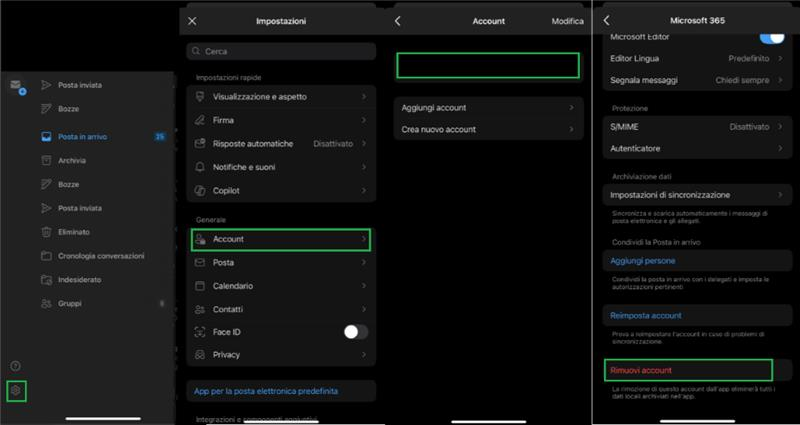
Task: Open Editor Lingua Predefinito option
Action: [697, 59]
